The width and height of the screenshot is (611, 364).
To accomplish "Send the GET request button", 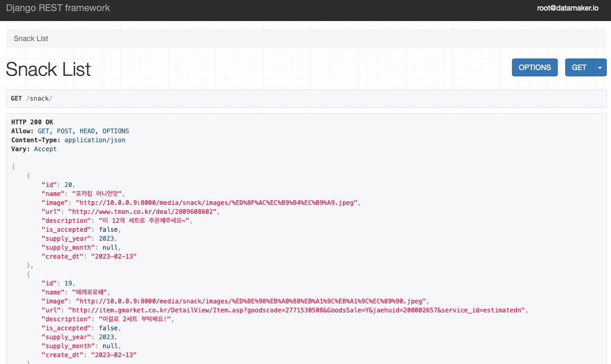I will [579, 67].
